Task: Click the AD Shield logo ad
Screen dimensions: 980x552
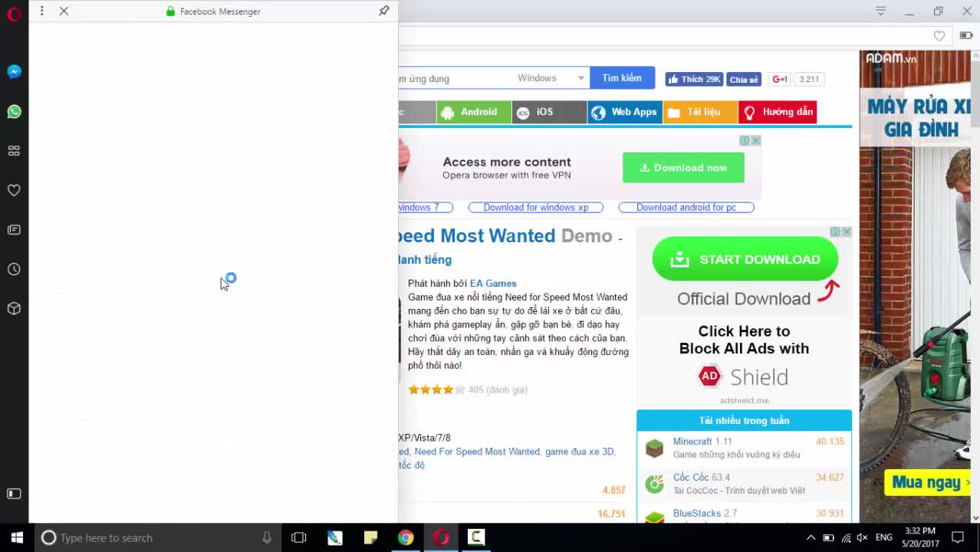Action: [x=744, y=376]
